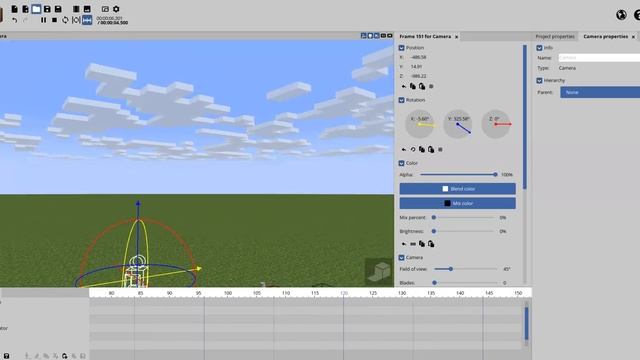The height and width of the screenshot is (360, 640).
Task: Switch to the Project properties tab
Action: coord(555,36)
